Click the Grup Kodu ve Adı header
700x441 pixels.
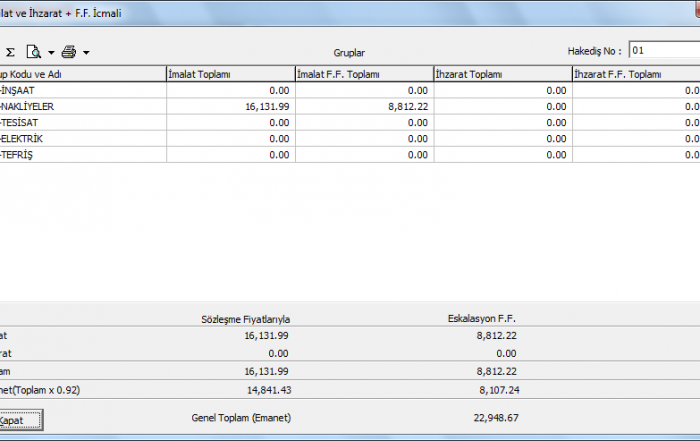pyautogui.click(x=82, y=74)
